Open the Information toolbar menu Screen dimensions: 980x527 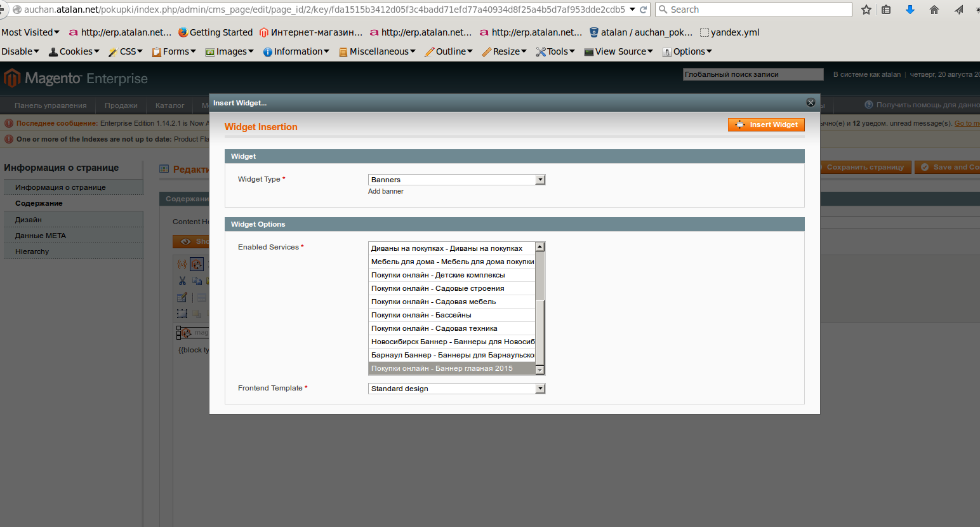point(296,51)
